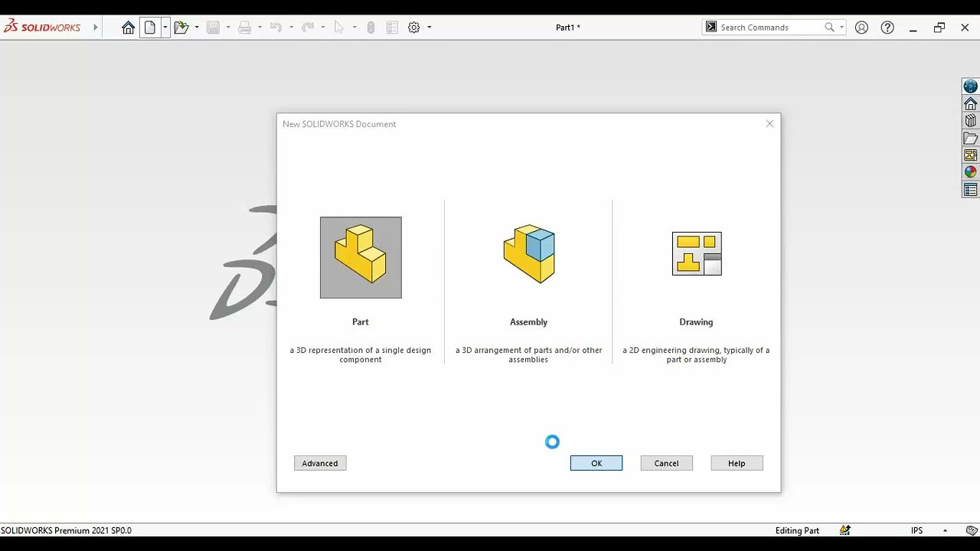Click the Help button in the dialog
This screenshot has width=980, height=551.
pyautogui.click(x=737, y=463)
